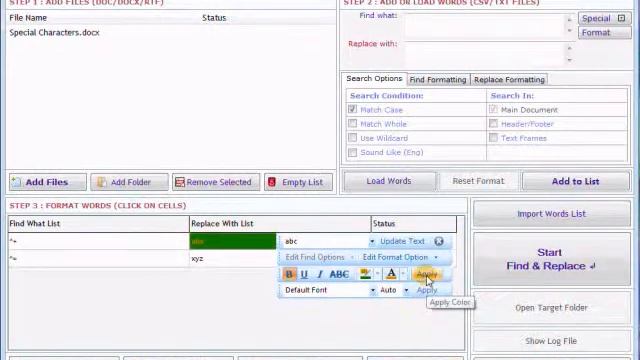
Task: Expand highlight color dropdown arrow
Action: pyautogui.click(x=377, y=274)
